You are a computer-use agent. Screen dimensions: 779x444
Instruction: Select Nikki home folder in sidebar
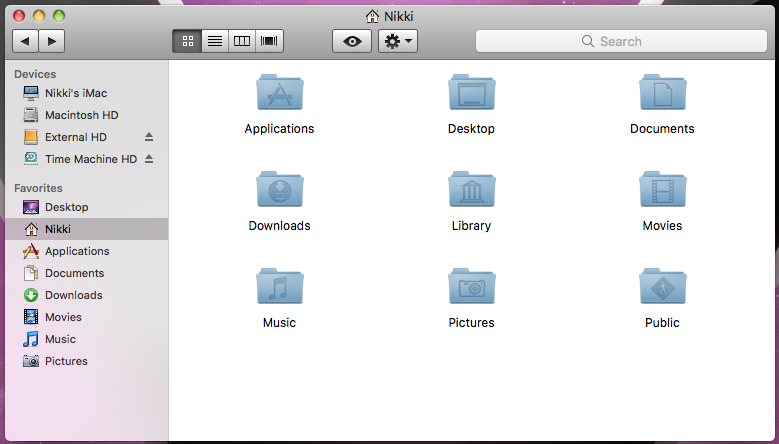(87, 229)
